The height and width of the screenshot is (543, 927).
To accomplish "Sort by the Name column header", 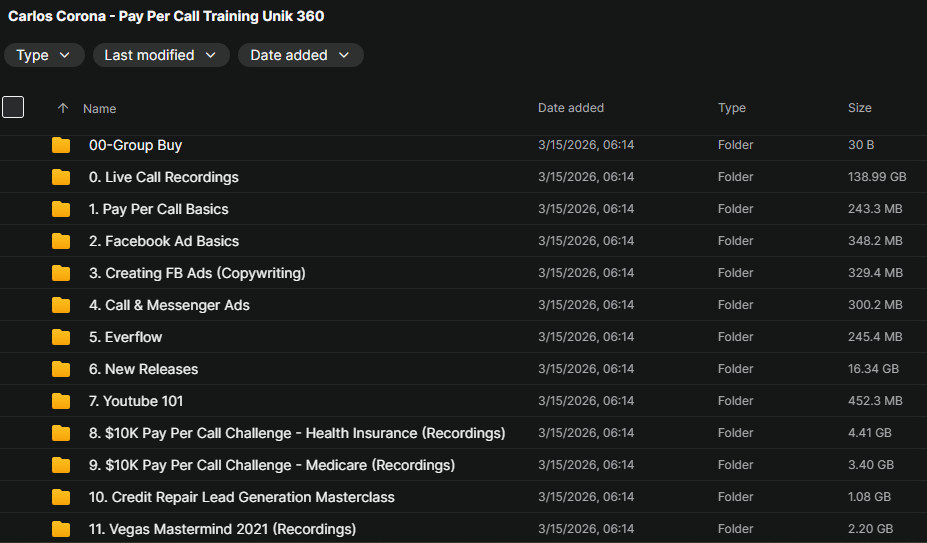I will [x=100, y=108].
